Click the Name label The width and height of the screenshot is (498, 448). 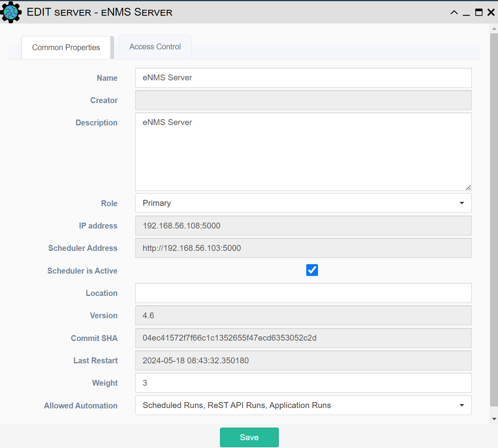(x=107, y=78)
